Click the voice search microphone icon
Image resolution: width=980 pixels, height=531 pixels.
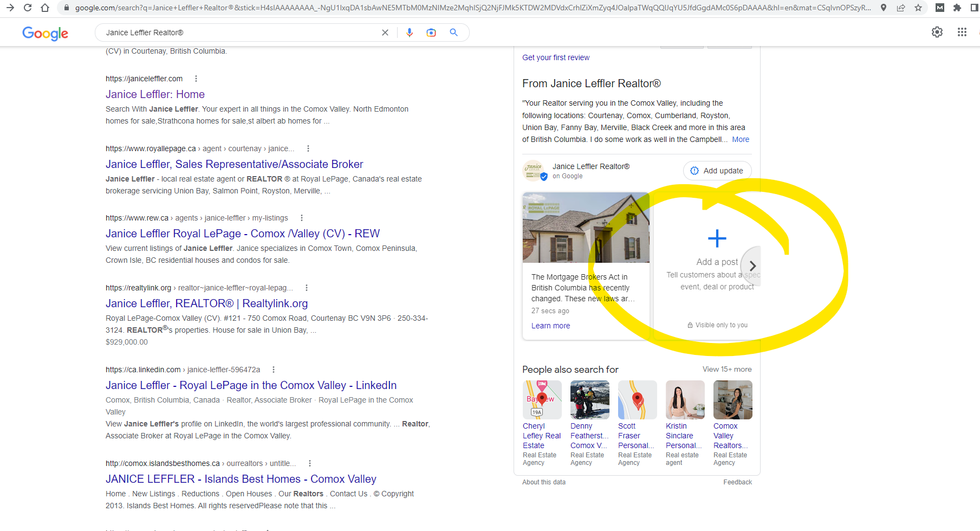[x=410, y=33]
